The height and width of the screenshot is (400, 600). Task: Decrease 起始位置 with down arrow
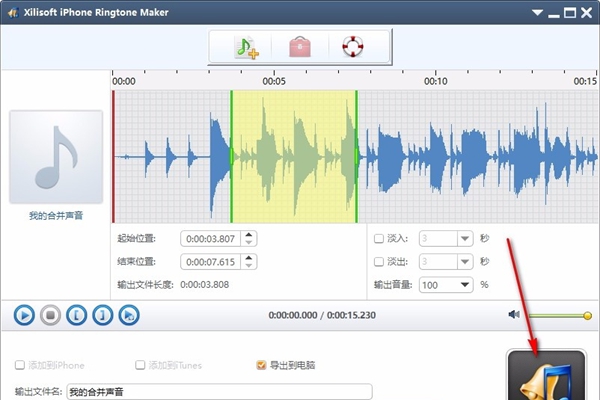(x=249, y=243)
